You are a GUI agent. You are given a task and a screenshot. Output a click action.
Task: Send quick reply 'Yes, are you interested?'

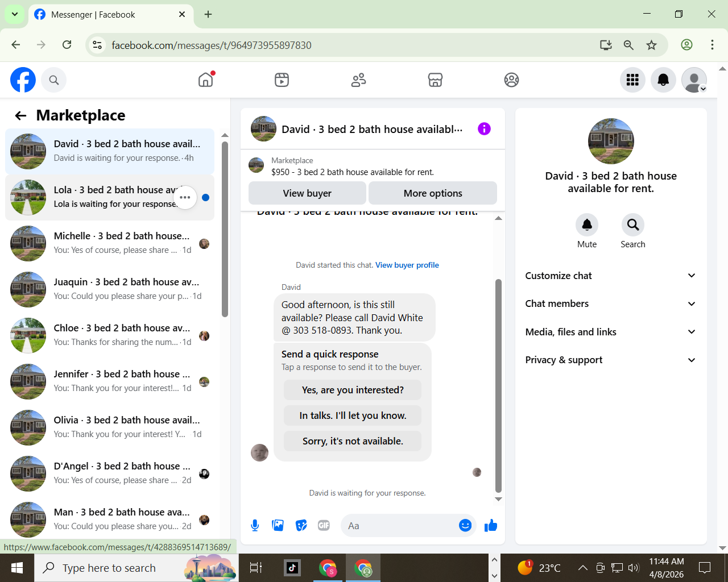click(353, 390)
